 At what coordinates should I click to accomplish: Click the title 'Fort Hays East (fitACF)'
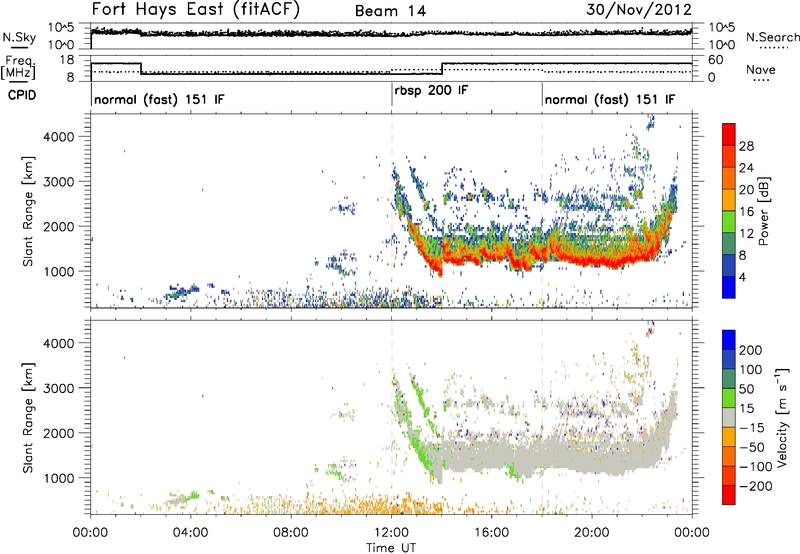(195, 10)
